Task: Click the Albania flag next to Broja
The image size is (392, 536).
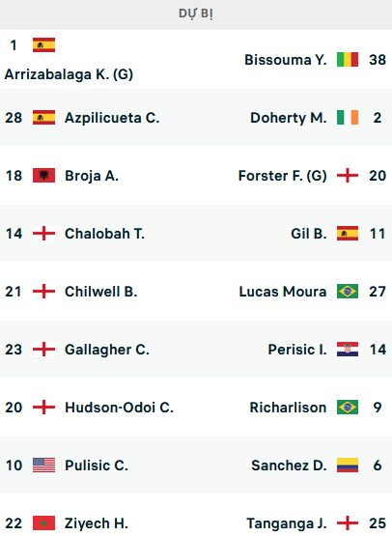Action: point(43,176)
